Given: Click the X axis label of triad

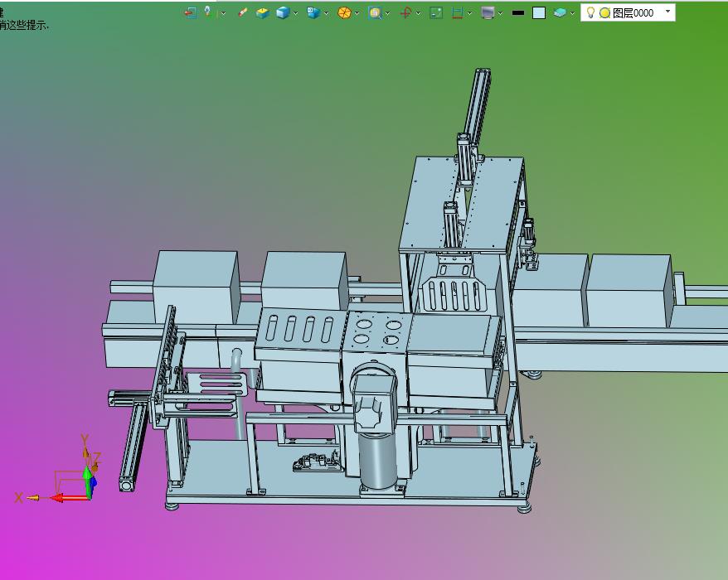Looking at the screenshot, I should click(18, 498).
